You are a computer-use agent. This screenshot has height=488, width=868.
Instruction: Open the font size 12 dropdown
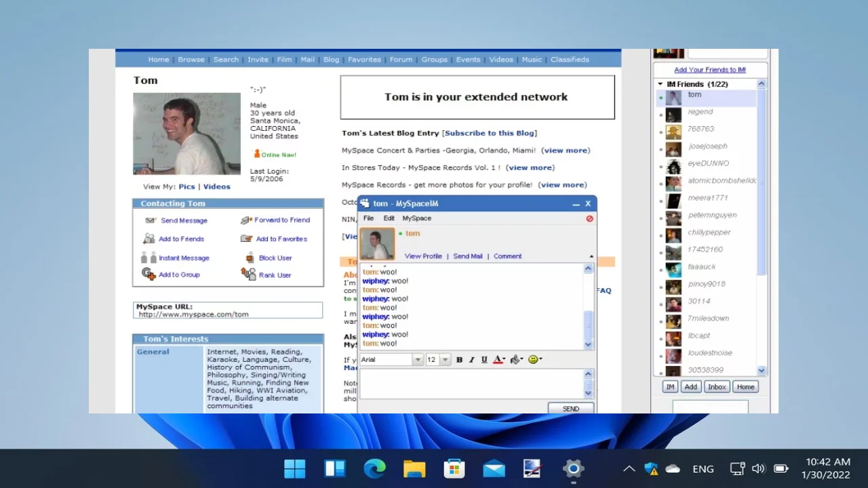pos(446,360)
